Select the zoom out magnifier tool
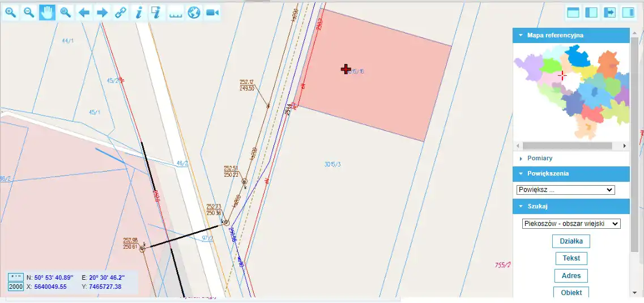This screenshot has width=644, height=303. click(x=29, y=12)
